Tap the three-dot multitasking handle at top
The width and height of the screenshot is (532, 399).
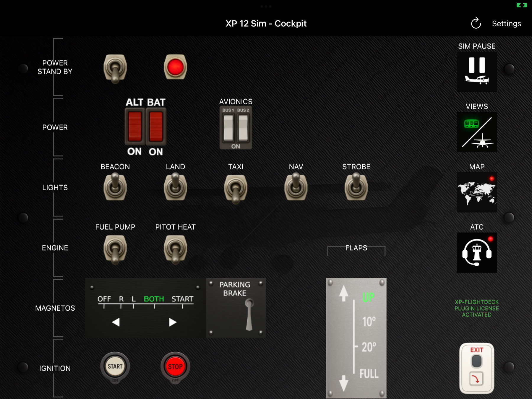pos(266,6)
